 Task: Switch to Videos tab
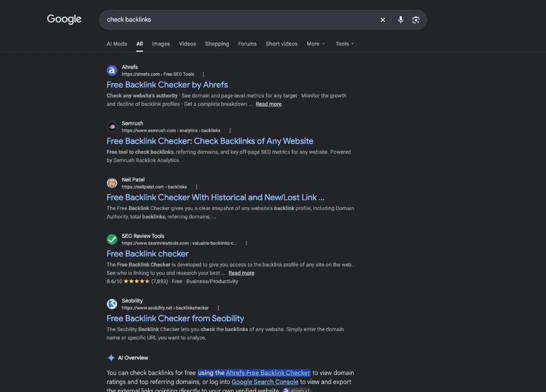coord(187,44)
